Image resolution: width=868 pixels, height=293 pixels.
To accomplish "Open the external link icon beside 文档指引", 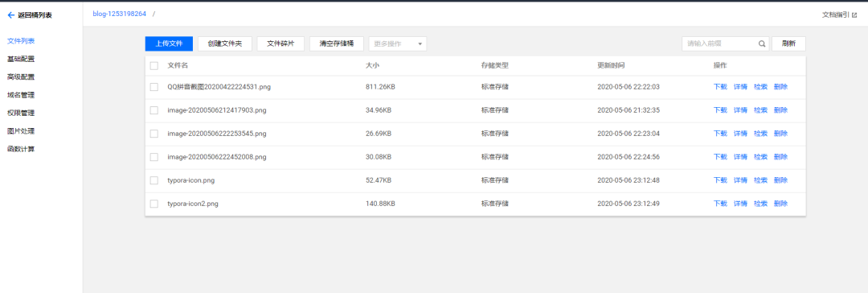I will click(x=854, y=15).
